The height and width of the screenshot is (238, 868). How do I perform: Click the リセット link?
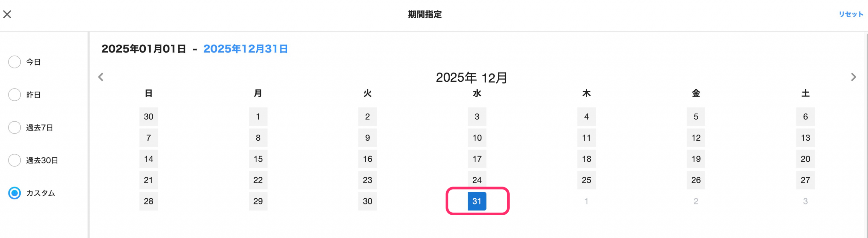851,14
